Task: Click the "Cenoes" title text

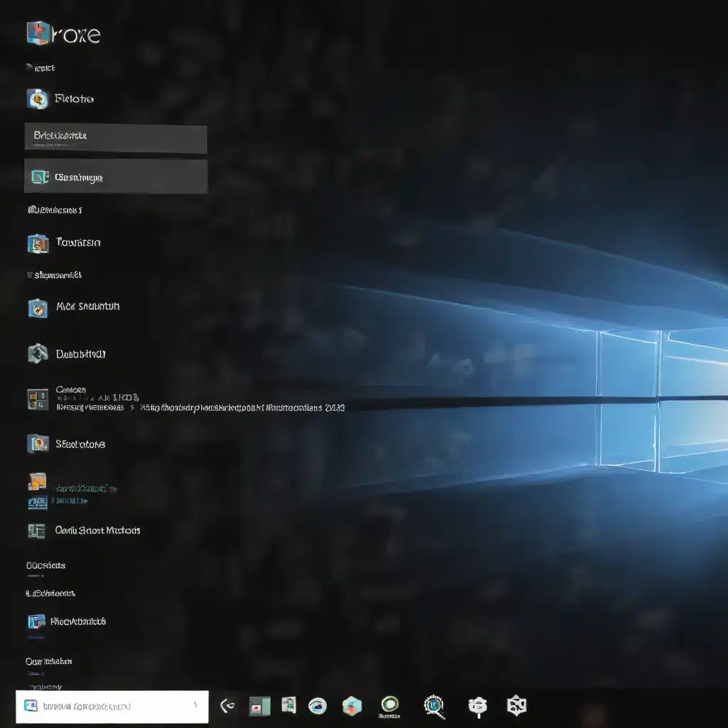Action: [x=71, y=390]
